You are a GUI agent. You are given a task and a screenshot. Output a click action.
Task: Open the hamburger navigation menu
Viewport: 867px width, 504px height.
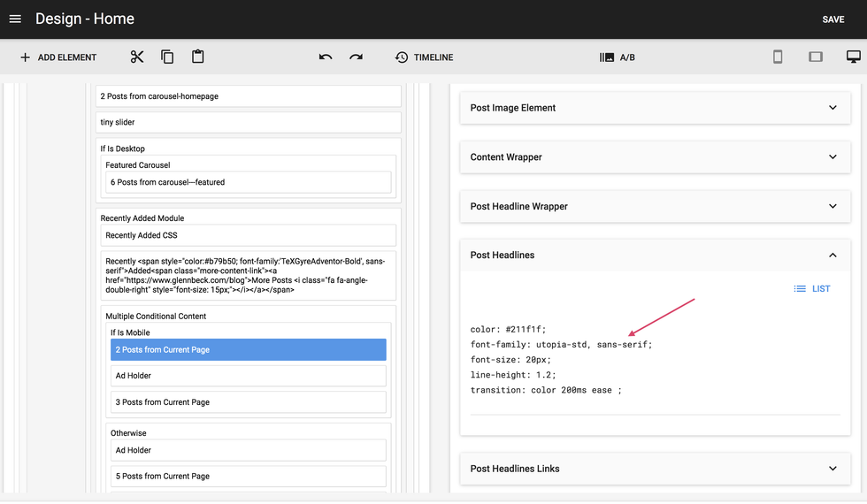[15, 19]
